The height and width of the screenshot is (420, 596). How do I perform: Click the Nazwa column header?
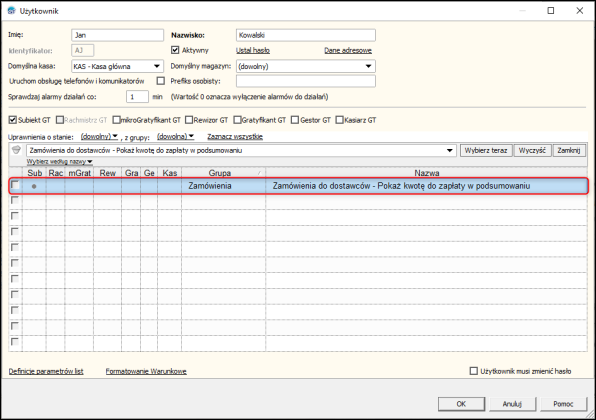[x=426, y=173]
